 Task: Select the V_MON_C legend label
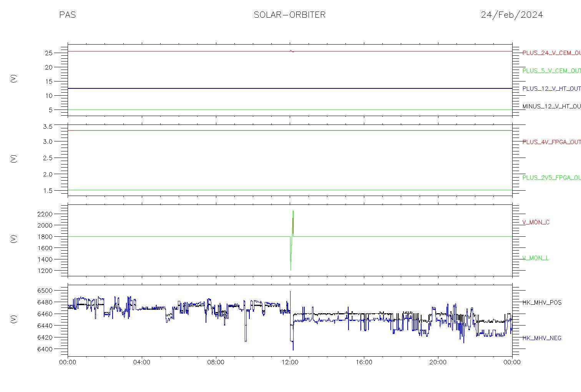536,222
